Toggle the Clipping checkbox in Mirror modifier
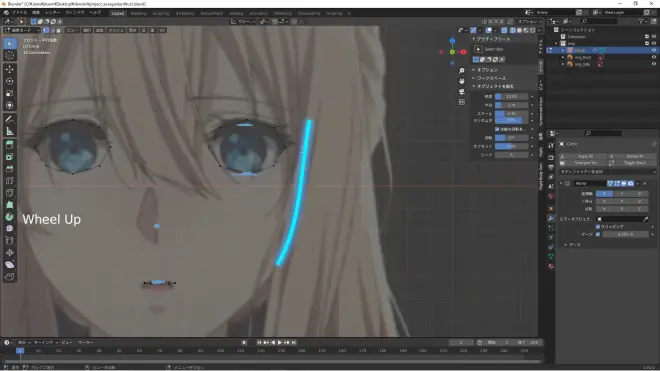This screenshot has height=371, width=660. [598, 227]
